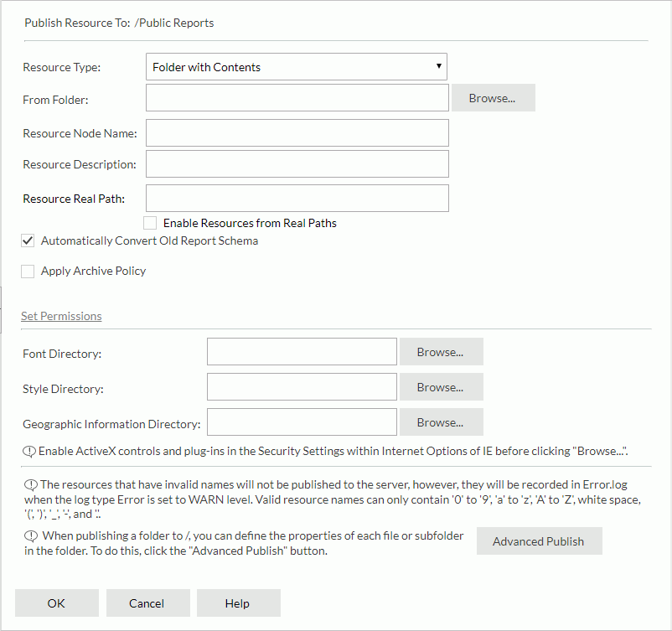Click the info icon beside the ActiveX controls note
Screen dimensions: 672x631
29,451
